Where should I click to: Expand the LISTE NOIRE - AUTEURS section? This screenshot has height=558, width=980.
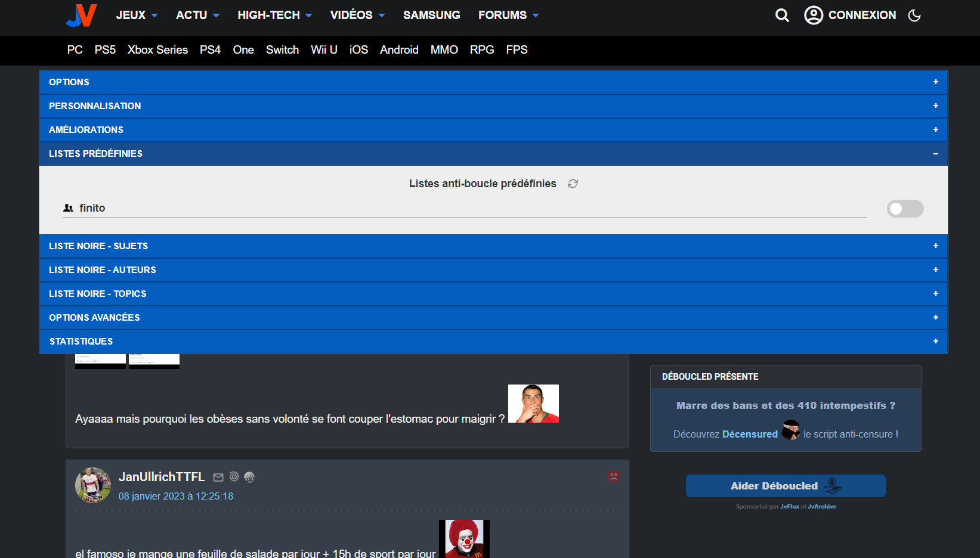(493, 270)
